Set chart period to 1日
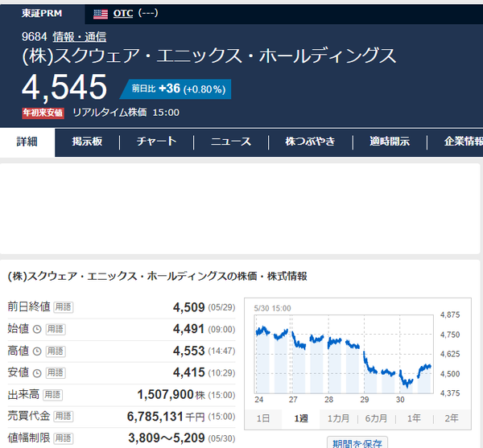 (x=263, y=418)
